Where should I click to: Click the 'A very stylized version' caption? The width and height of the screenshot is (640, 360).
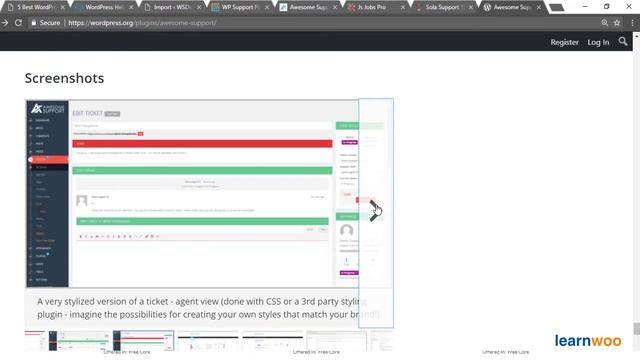[x=208, y=308]
